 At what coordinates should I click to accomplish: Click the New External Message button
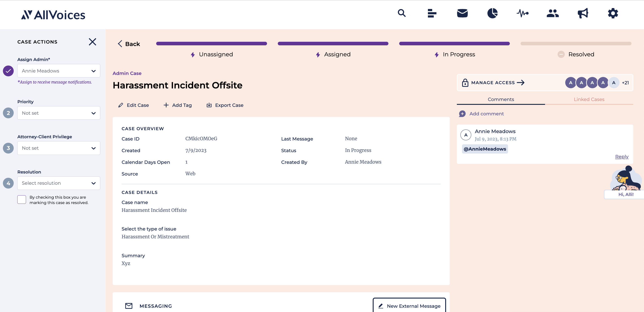click(409, 305)
